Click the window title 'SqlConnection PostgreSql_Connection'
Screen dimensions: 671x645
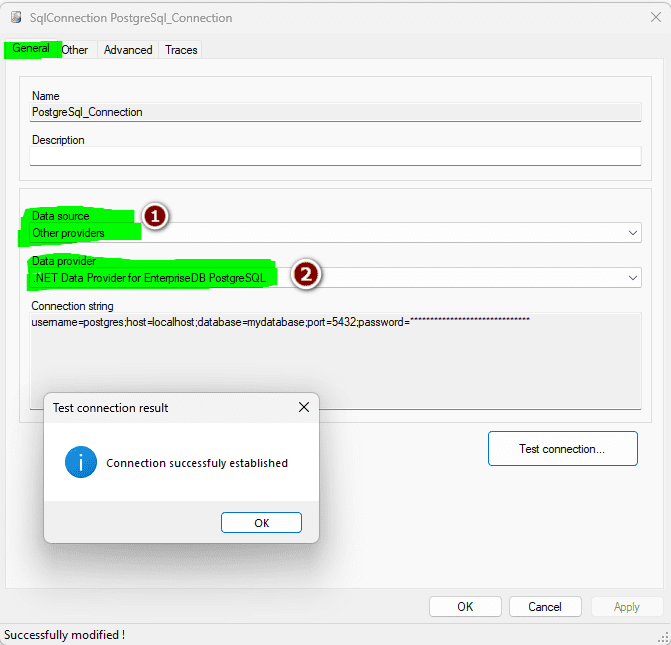pos(131,18)
